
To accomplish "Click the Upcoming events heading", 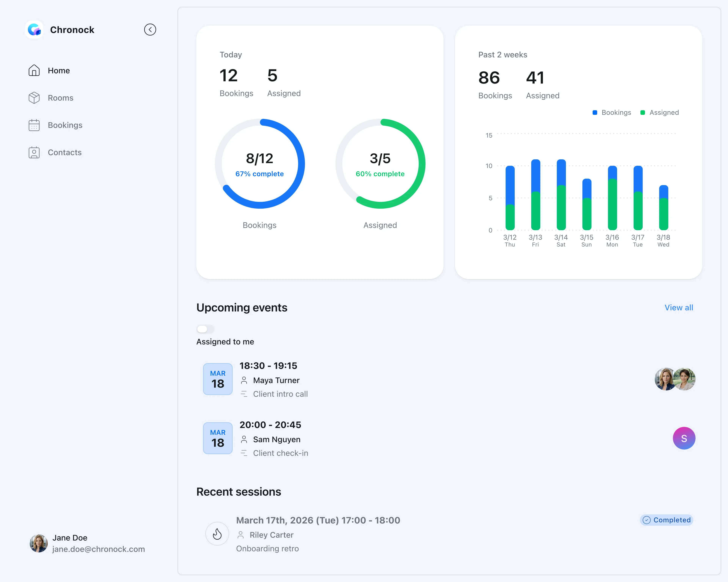I will pos(242,308).
